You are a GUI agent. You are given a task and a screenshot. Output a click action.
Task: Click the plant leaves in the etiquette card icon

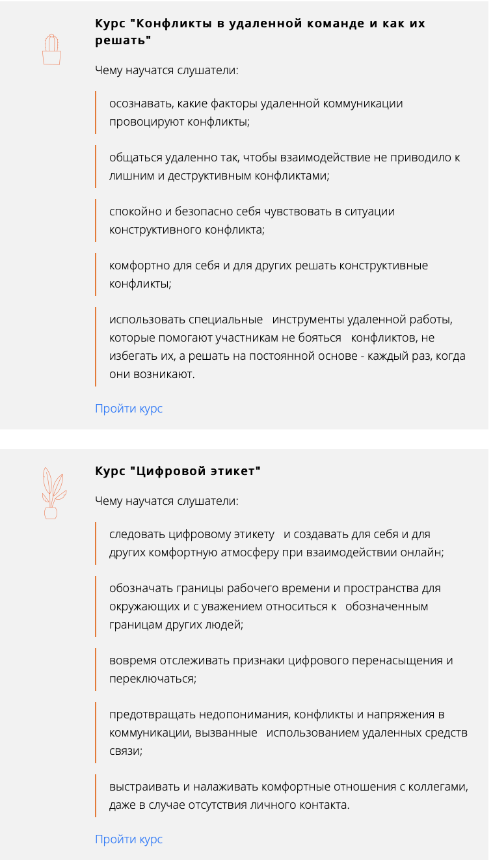[55, 485]
